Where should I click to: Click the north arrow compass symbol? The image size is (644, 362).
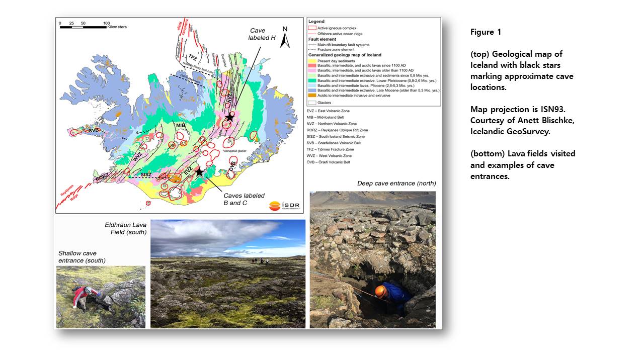[x=285, y=37]
